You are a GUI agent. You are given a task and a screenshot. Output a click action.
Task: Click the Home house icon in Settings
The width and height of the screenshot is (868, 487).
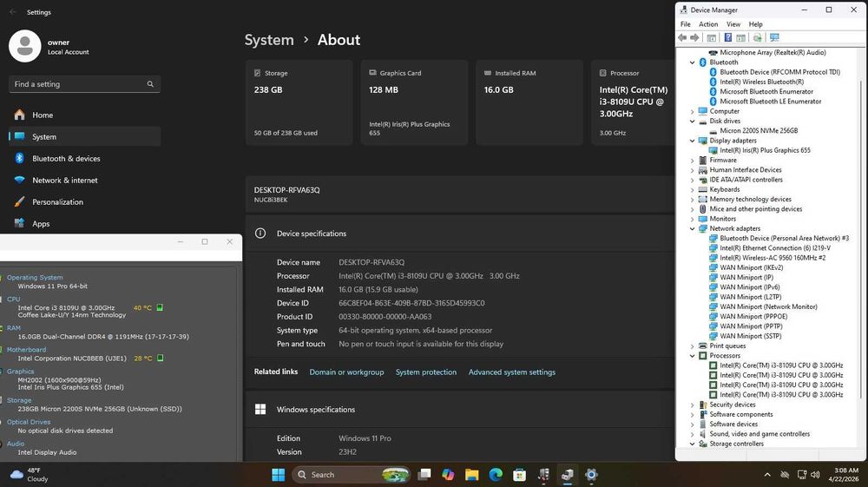(x=19, y=115)
